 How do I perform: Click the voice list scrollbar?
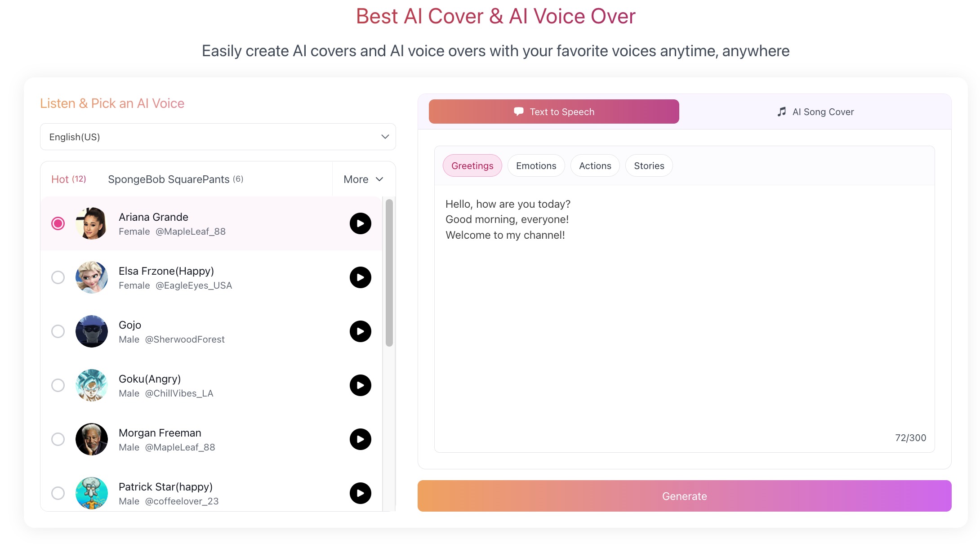click(x=389, y=273)
